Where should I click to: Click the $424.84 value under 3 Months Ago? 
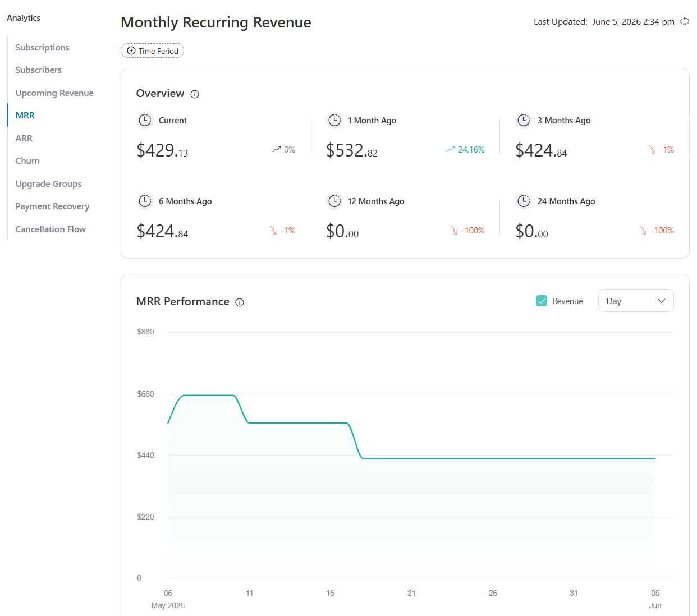click(541, 150)
